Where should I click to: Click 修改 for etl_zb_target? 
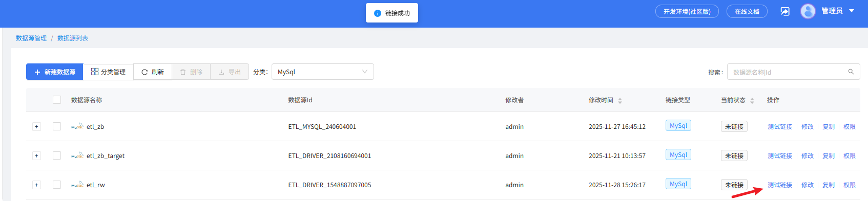pos(808,156)
